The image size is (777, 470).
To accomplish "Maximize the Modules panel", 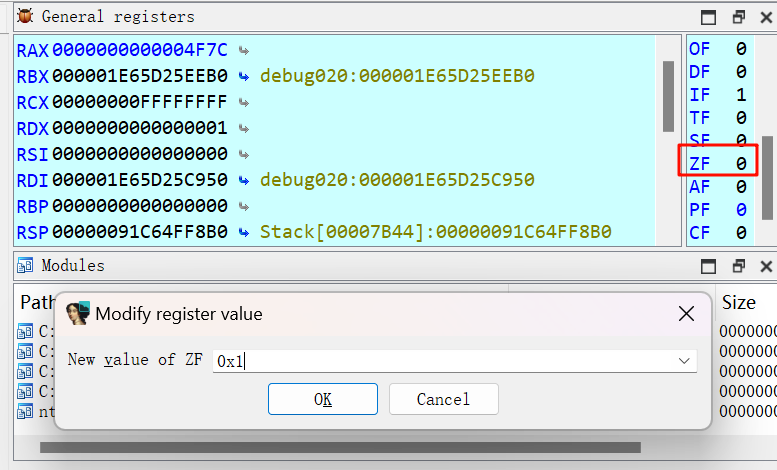I will coord(709,267).
